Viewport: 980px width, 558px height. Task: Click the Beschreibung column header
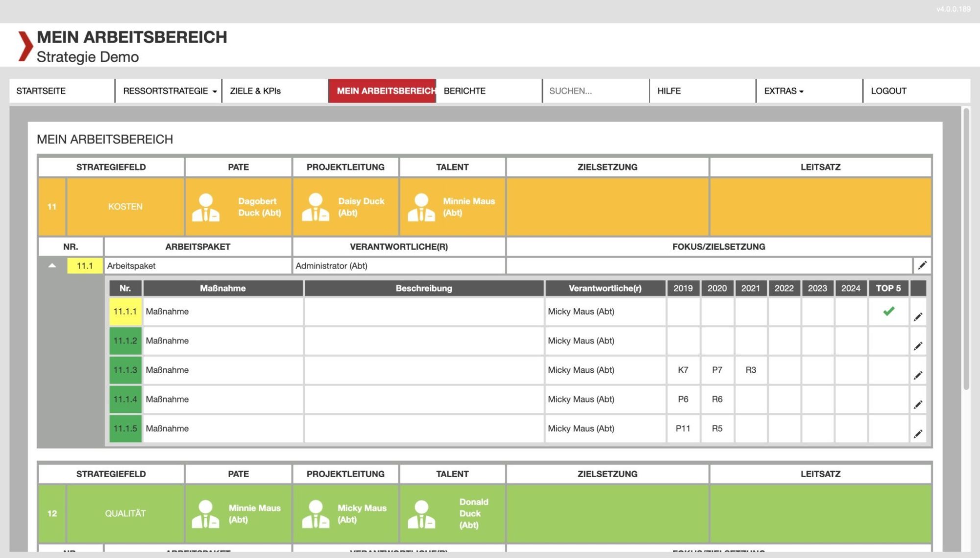click(x=424, y=289)
